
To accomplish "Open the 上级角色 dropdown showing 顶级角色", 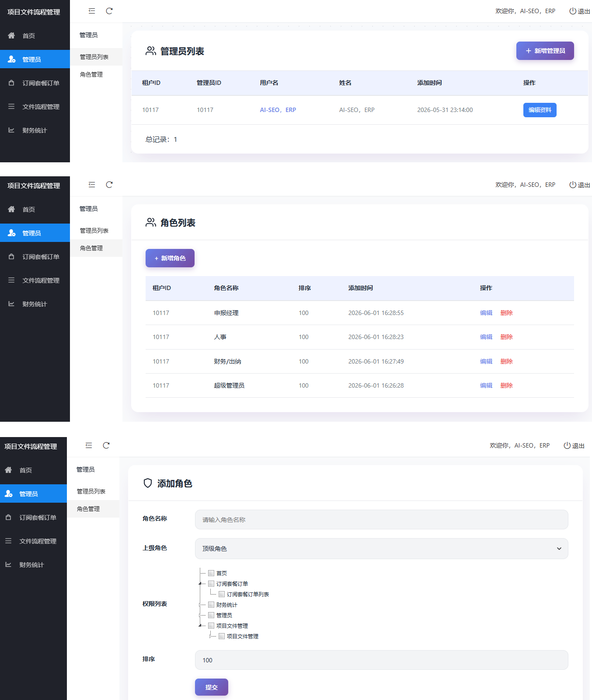I will click(381, 549).
